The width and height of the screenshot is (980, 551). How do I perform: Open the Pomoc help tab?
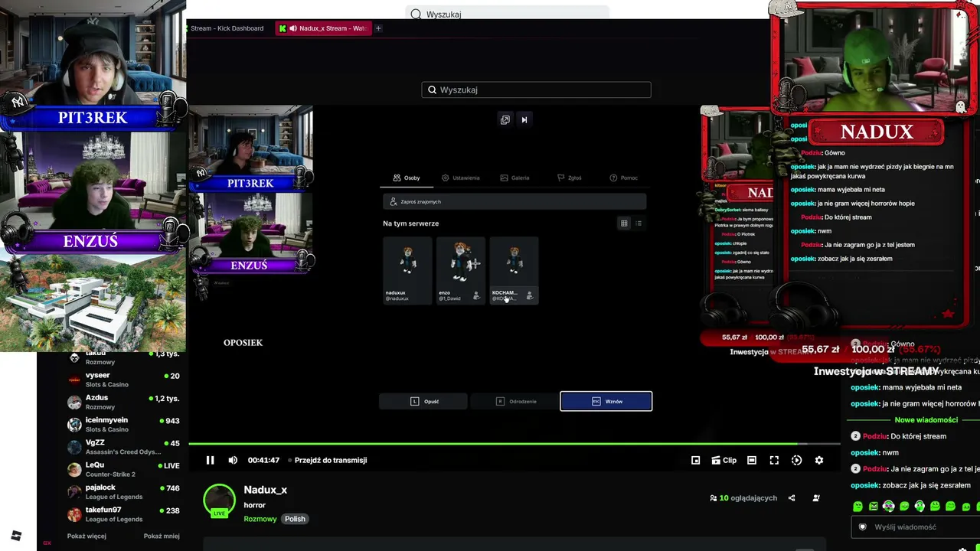624,178
